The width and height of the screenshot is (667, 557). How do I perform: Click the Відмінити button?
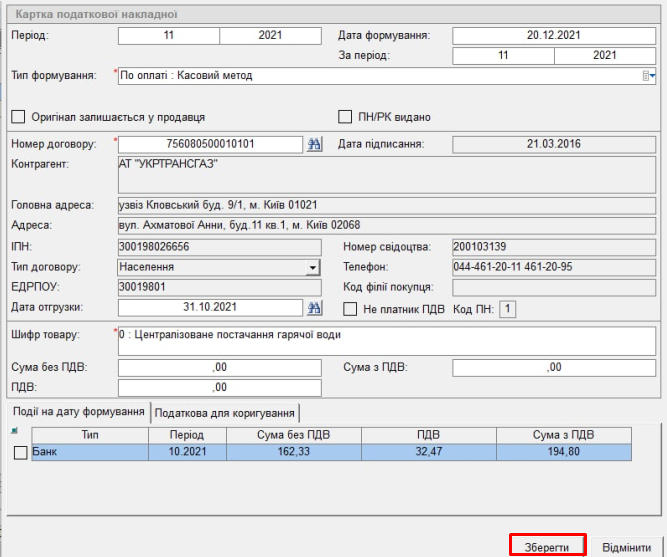pyautogui.click(x=626, y=547)
